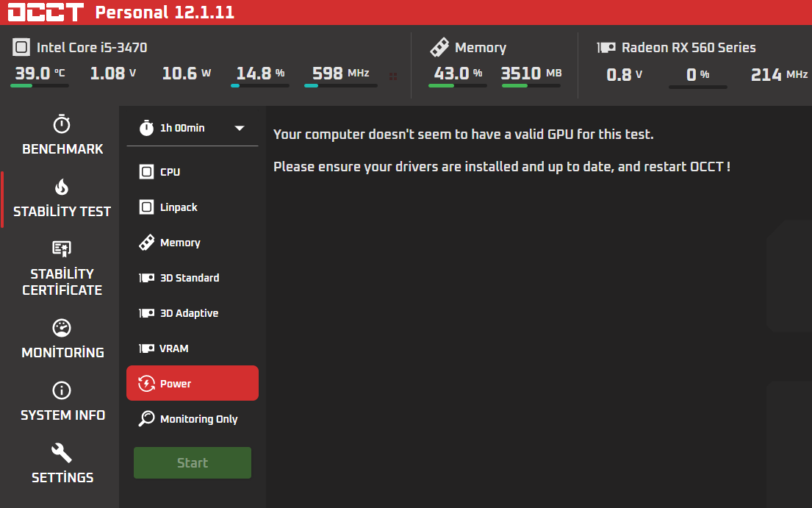This screenshot has width=812, height=508.
Task: Click the Power test lightning icon
Action: (146, 384)
